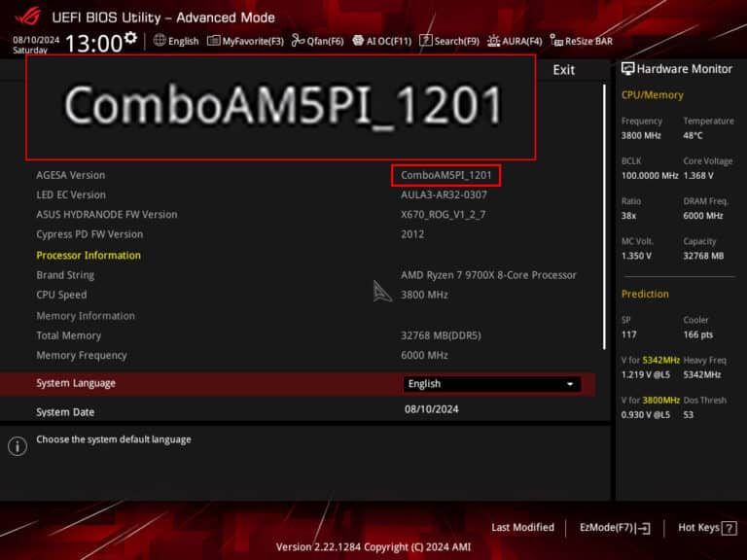Click Ratio value 38x

tap(628, 216)
